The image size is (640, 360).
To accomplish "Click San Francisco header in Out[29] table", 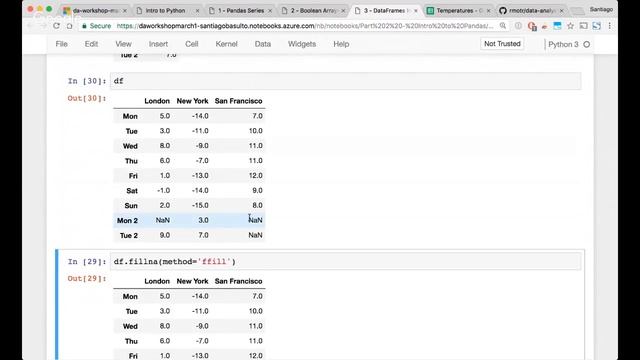I will [238, 281].
